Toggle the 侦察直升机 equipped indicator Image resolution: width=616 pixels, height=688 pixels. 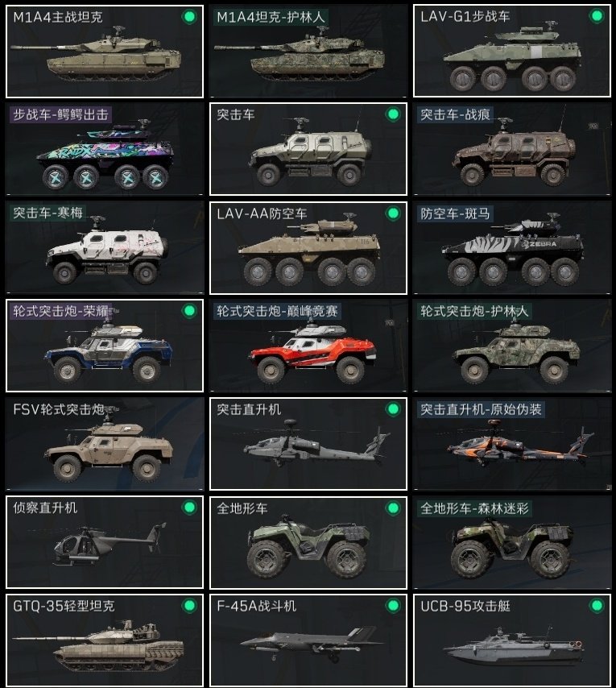189,508
